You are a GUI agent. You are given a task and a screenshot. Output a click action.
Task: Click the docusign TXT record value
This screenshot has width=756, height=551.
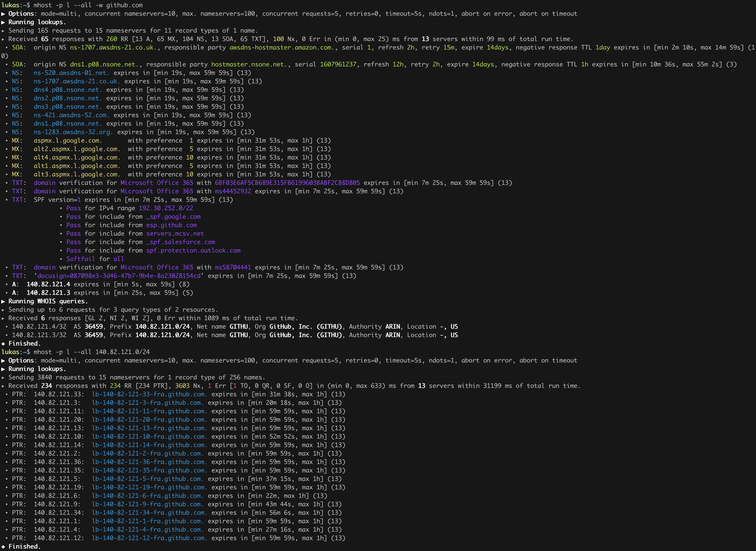click(119, 276)
